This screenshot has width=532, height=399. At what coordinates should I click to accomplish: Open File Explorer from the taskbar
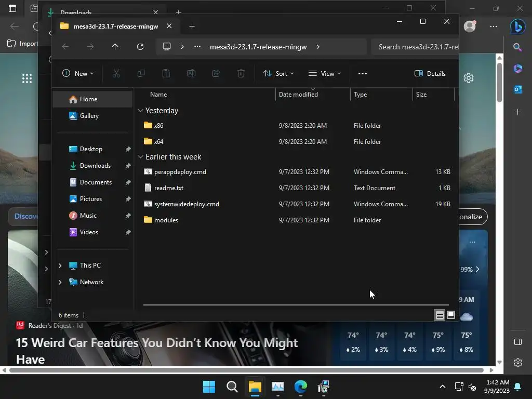coord(255,387)
